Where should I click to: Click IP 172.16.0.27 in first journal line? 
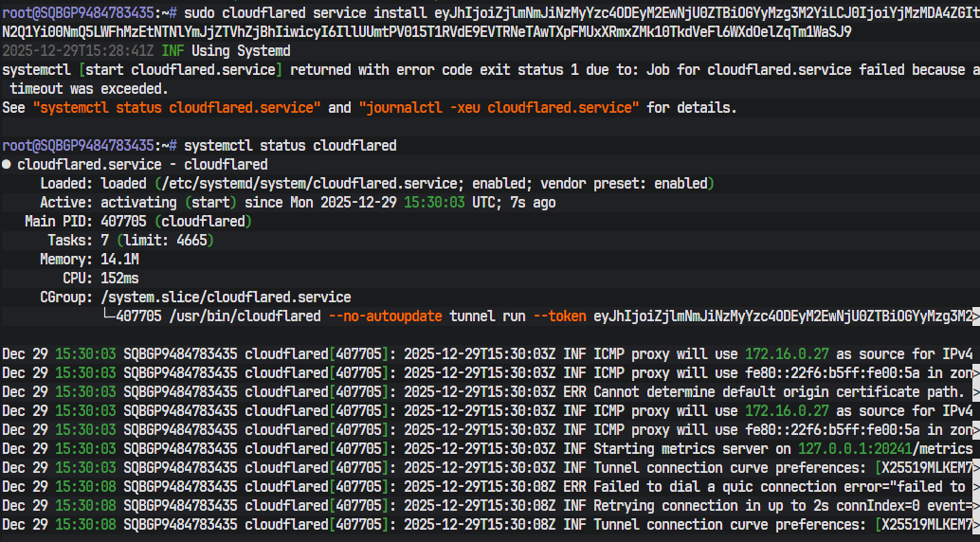click(x=787, y=354)
